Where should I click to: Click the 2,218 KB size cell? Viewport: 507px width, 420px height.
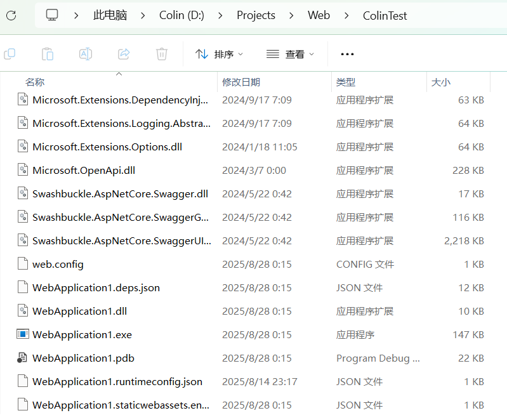click(464, 241)
